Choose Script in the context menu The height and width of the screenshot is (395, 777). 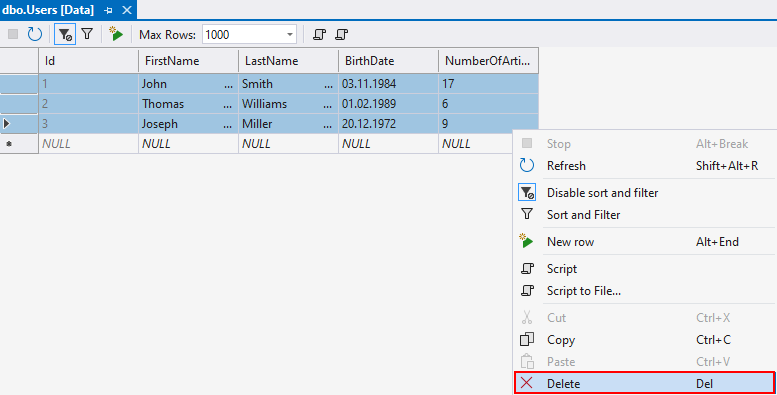(x=644, y=269)
